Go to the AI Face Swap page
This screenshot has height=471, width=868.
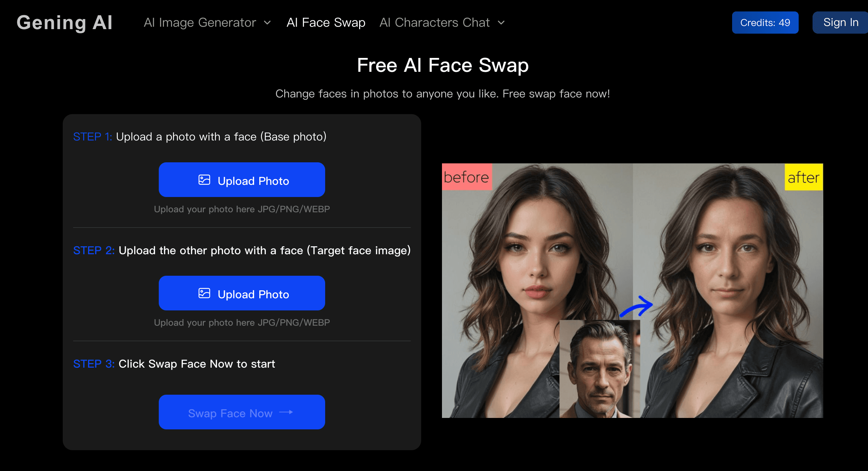pos(326,23)
